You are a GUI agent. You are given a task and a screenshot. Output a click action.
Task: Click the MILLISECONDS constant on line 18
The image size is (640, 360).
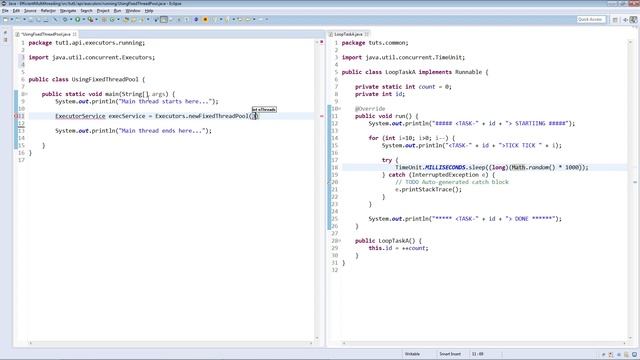pyautogui.click(x=445, y=167)
